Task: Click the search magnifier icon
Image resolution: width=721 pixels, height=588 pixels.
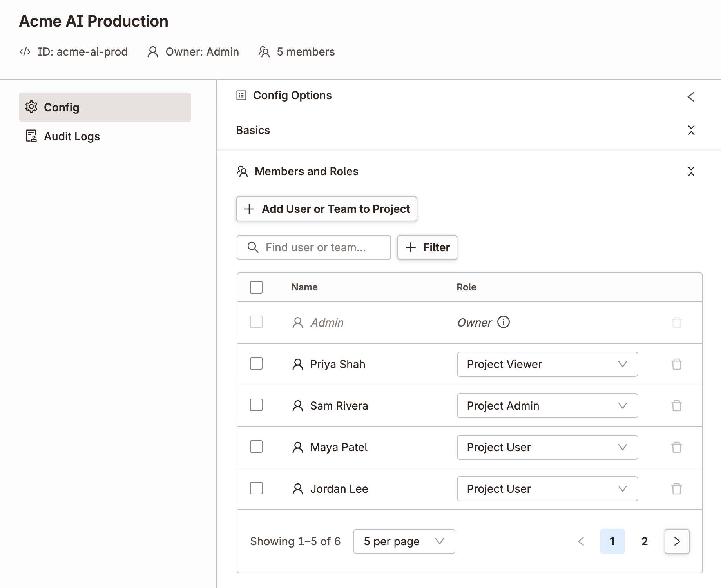Action: pos(253,247)
